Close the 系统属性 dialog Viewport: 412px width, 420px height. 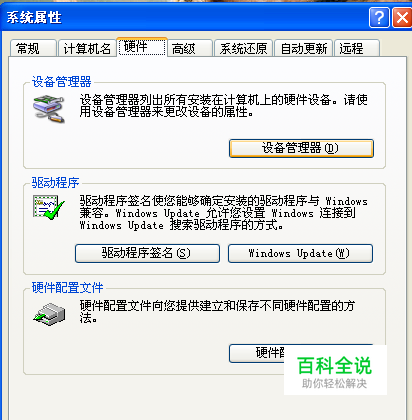tap(402, 17)
